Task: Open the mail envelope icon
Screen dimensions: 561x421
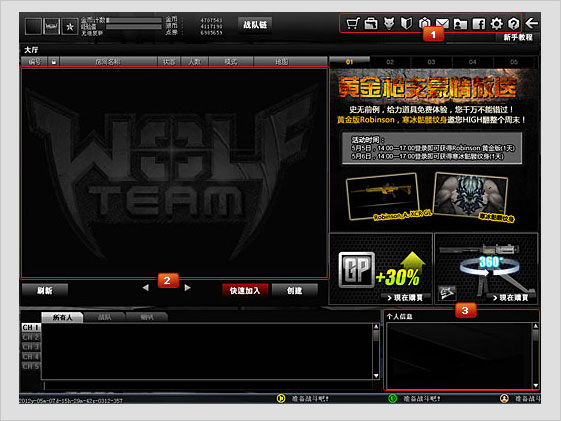Action: tap(442, 24)
